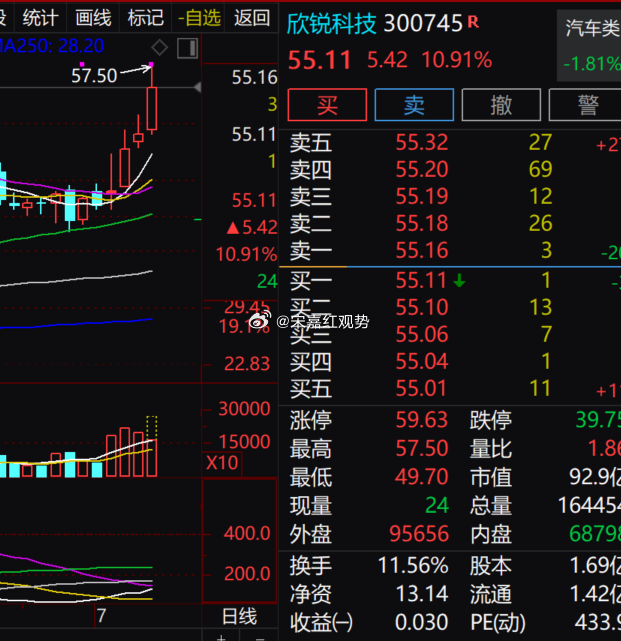Click the red R margin-trading badge
Image resolution: width=621 pixels, height=641 pixels.
(x=473, y=22)
